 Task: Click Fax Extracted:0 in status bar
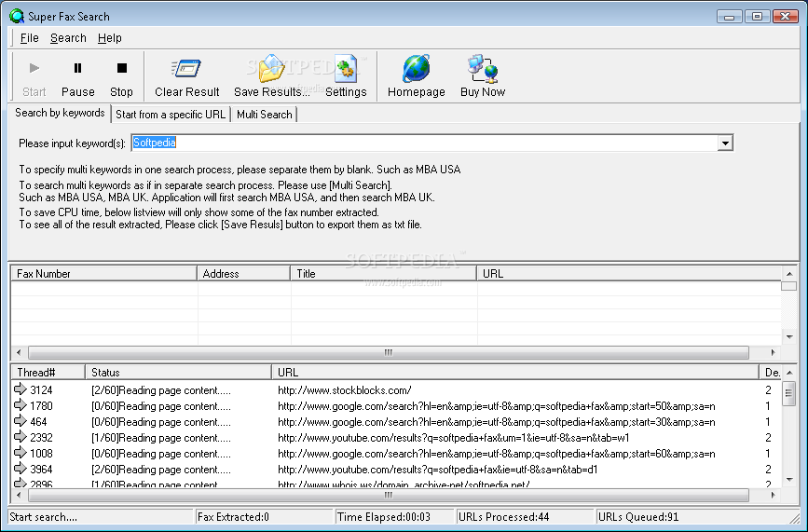(x=233, y=517)
